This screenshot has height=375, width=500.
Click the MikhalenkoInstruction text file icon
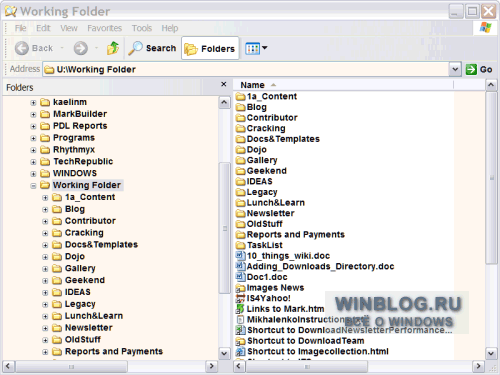(x=240, y=320)
